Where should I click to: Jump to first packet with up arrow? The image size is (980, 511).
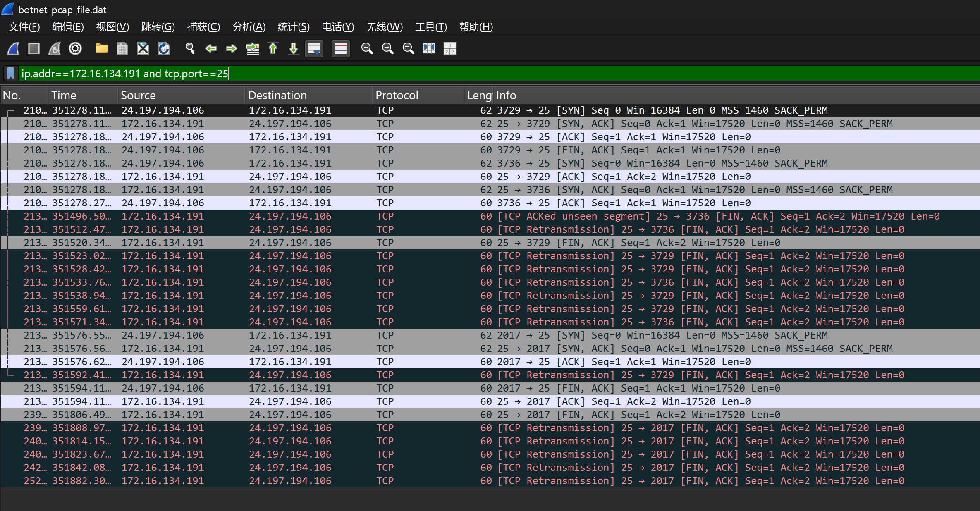point(273,49)
